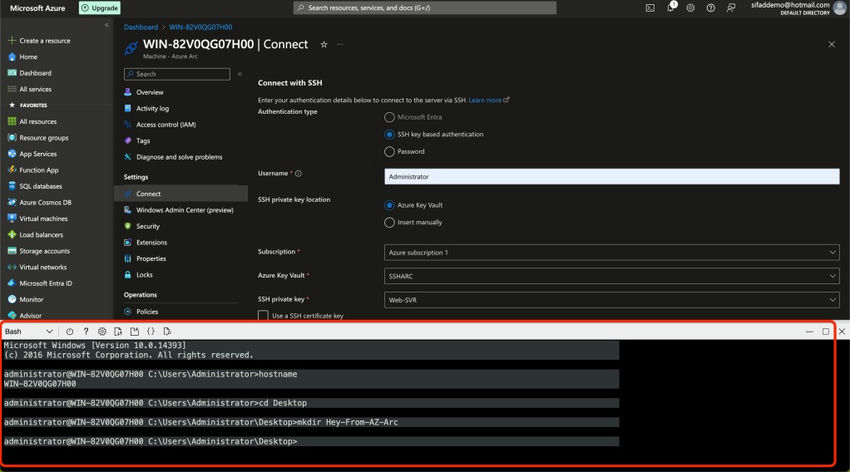Viewport: 850px width, 472px height.
Task: Choose Azure Key Vault key location
Action: point(389,205)
